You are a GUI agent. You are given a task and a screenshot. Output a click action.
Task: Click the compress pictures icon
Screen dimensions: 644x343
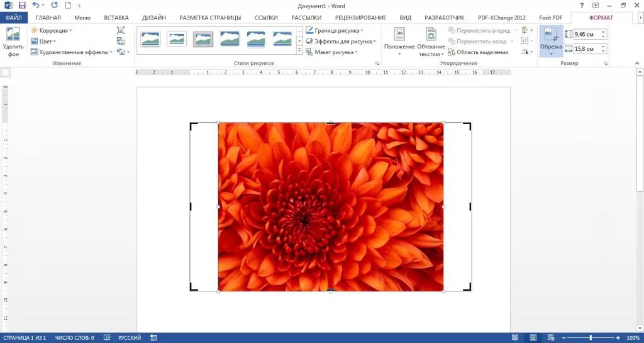coord(120,30)
